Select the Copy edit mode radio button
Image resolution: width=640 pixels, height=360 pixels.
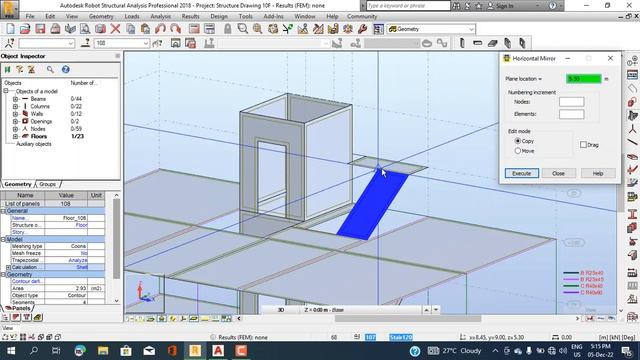pos(518,141)
